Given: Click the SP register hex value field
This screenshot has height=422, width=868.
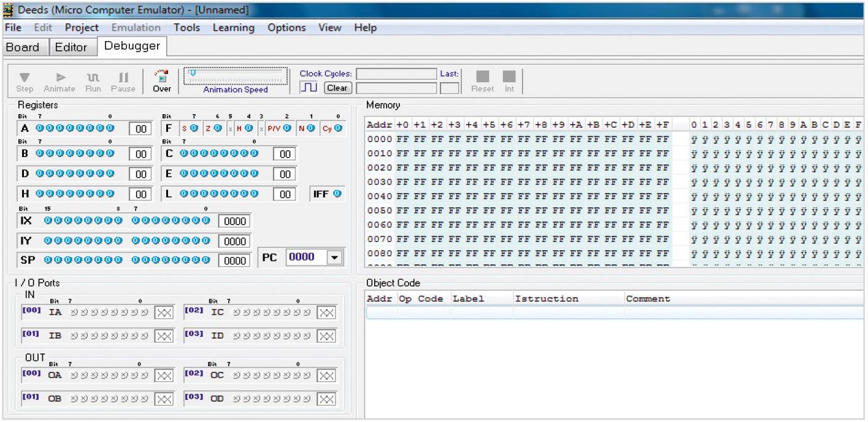Looking at the screenshot, I should tap(235, 261).
